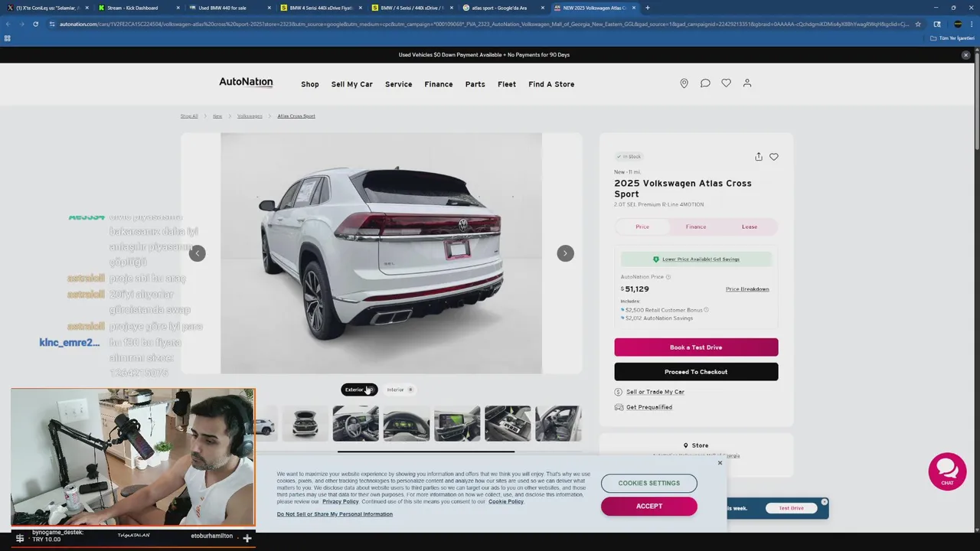Open saved favorites heart in header
Image resolution: width=980 pixels, height=551 pixels.
pyautogui.click(x=726, y=83)
